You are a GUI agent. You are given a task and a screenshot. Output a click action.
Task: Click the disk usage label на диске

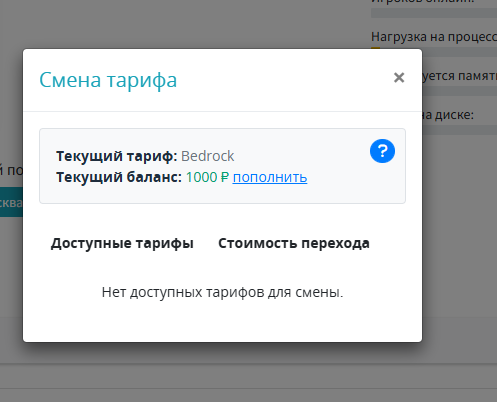[448, 115]
